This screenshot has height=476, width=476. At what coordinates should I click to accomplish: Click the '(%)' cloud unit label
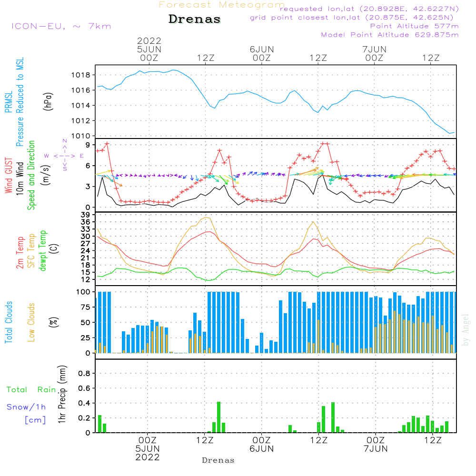click(53, 322)
